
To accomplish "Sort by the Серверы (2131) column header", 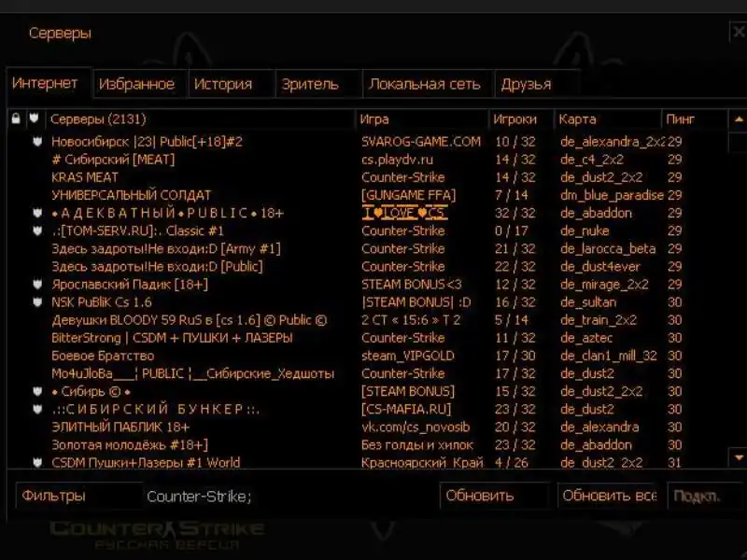I will pos(200,119).
